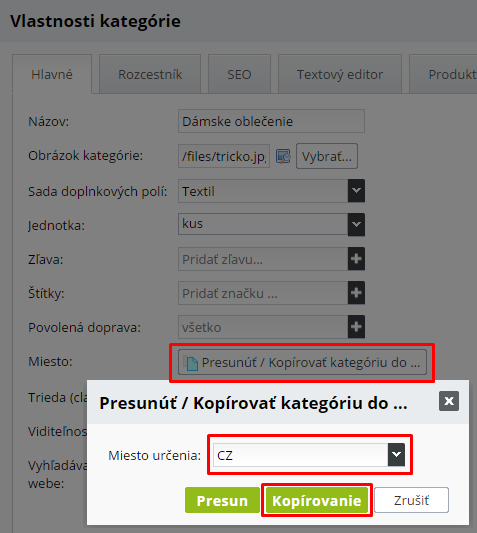
Task: Click the Názov input field
Action: pyautogui.click(x=271, y=121)
